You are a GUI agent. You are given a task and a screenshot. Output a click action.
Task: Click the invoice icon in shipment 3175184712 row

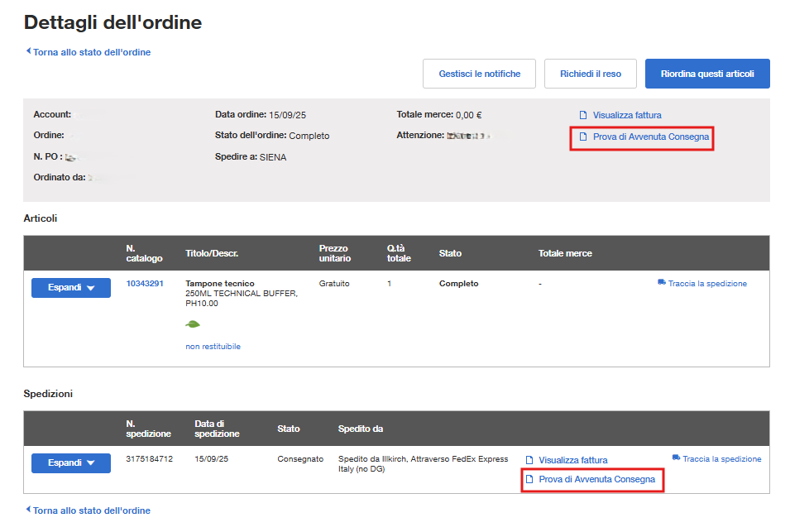point(529,458)
